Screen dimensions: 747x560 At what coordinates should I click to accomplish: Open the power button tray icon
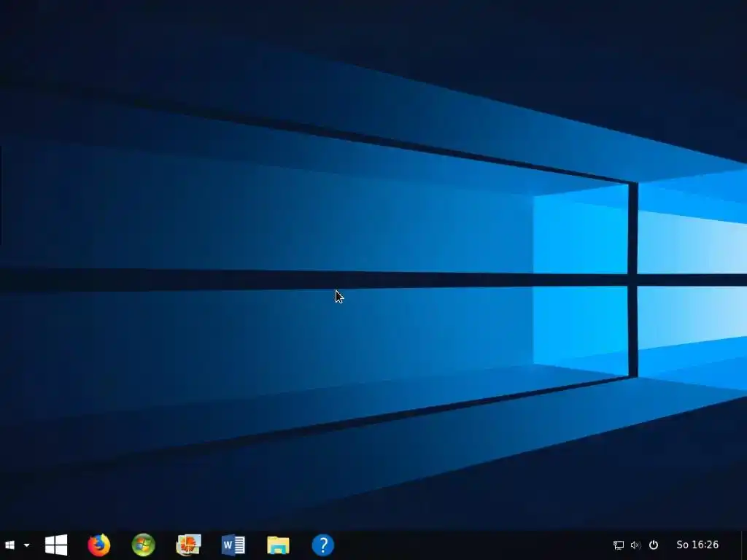point(654,545)
